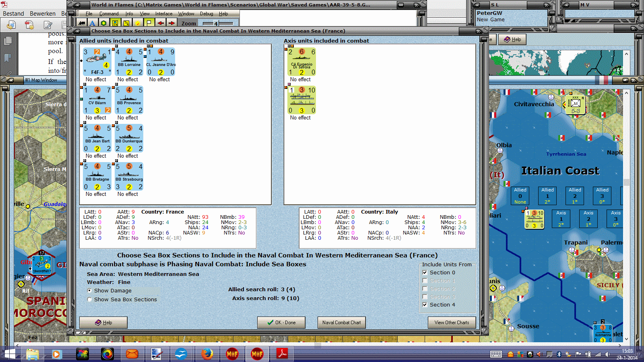Click Help button in the top-right panel

click(x=512, y=39)
